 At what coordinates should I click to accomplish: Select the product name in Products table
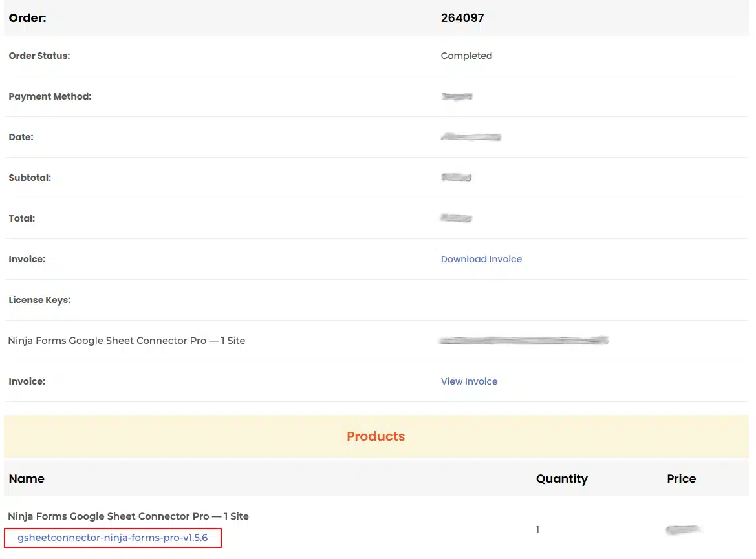128,516
